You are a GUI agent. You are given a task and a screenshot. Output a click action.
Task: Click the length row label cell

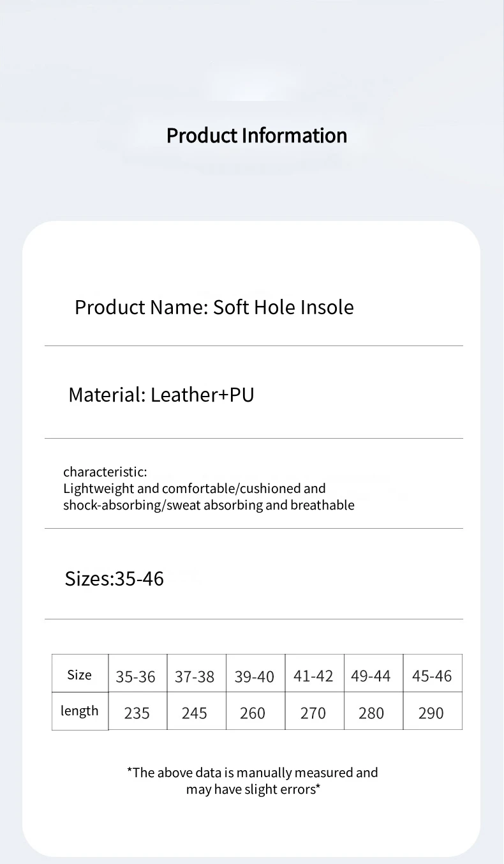[x=80, y=711]
